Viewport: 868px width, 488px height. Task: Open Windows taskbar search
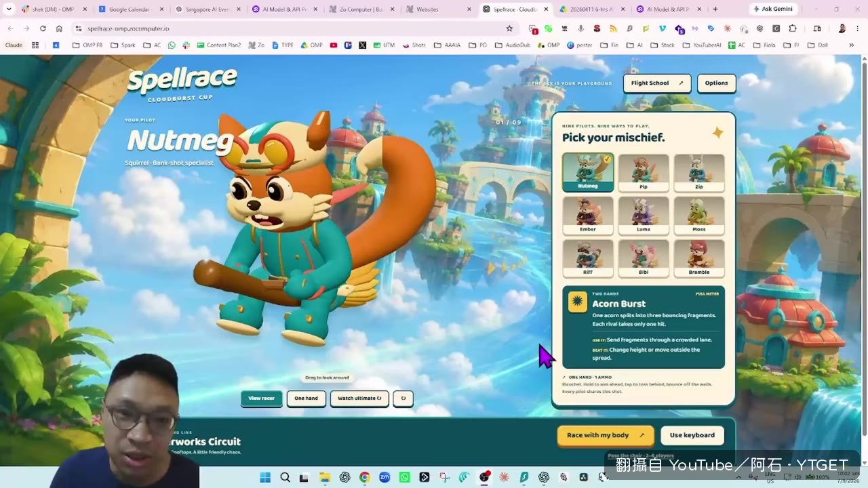pos(285,477)
